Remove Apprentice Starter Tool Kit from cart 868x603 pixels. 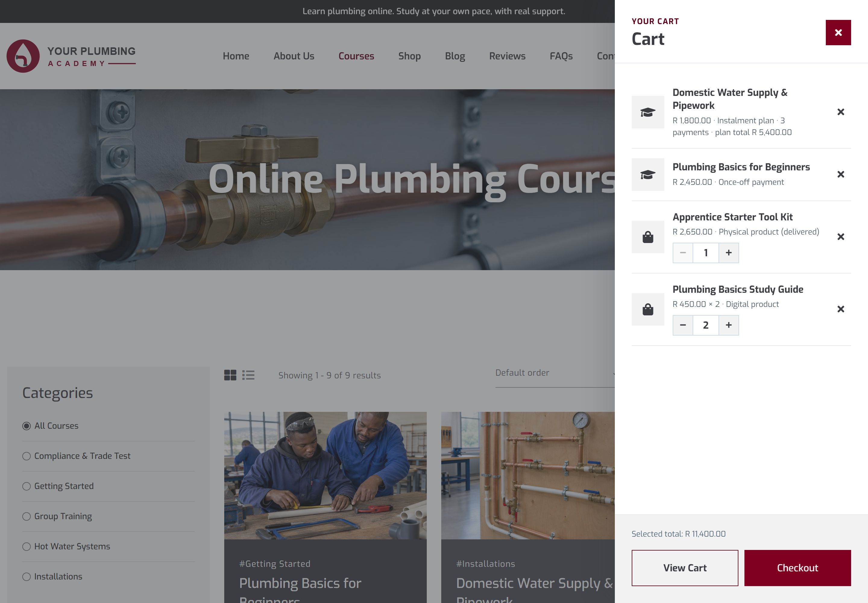(841, 237)
